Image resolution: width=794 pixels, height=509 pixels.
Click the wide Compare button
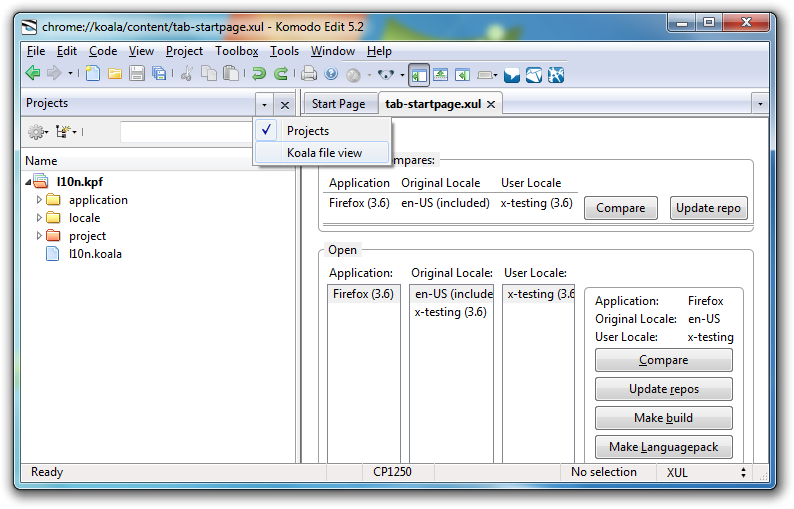click(x=663, y=360)
